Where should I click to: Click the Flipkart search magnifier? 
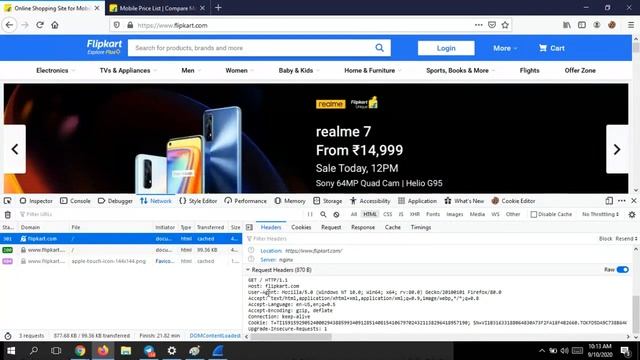pos(380,48)
